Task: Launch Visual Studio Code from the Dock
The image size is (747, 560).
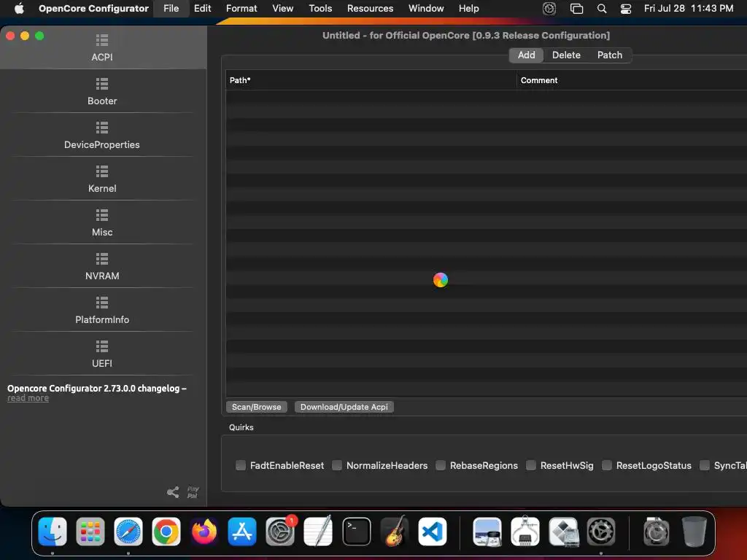Action: 433,532
